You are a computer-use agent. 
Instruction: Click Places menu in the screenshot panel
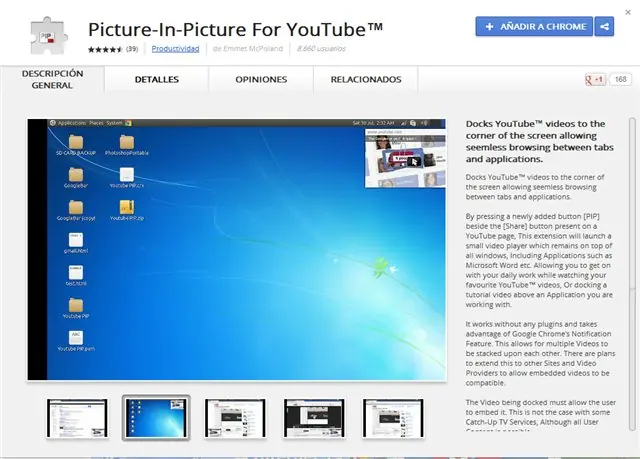tap(96, 123)
